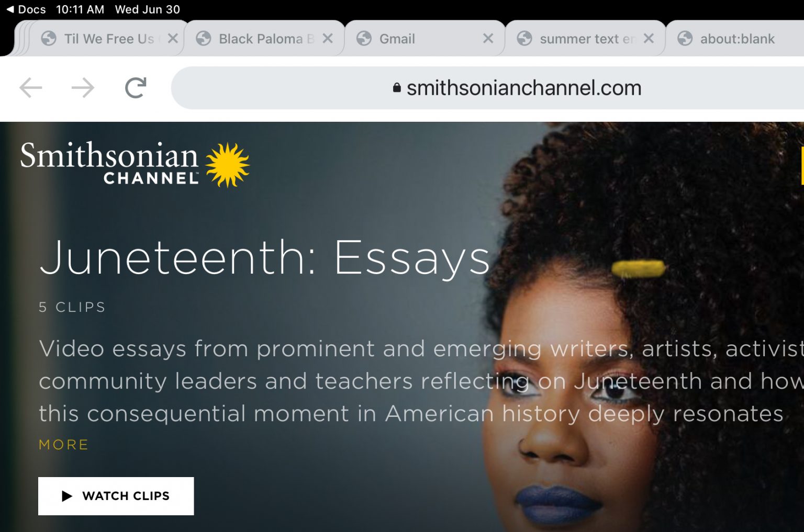Image resolution: width=804 pixels, height=532 pixels.
Task: Go forward with the right arrow
Action: pyautogui.click(x=83, y=87)
